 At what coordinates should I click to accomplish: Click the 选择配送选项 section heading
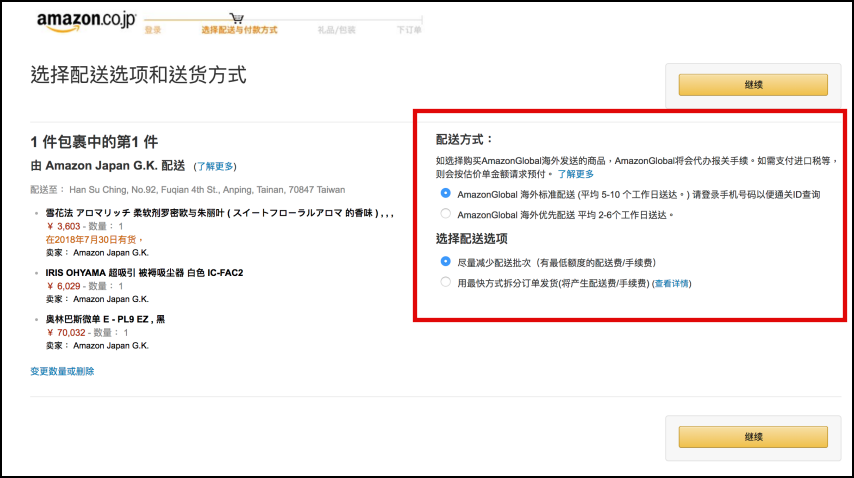(x=472, y=238)
